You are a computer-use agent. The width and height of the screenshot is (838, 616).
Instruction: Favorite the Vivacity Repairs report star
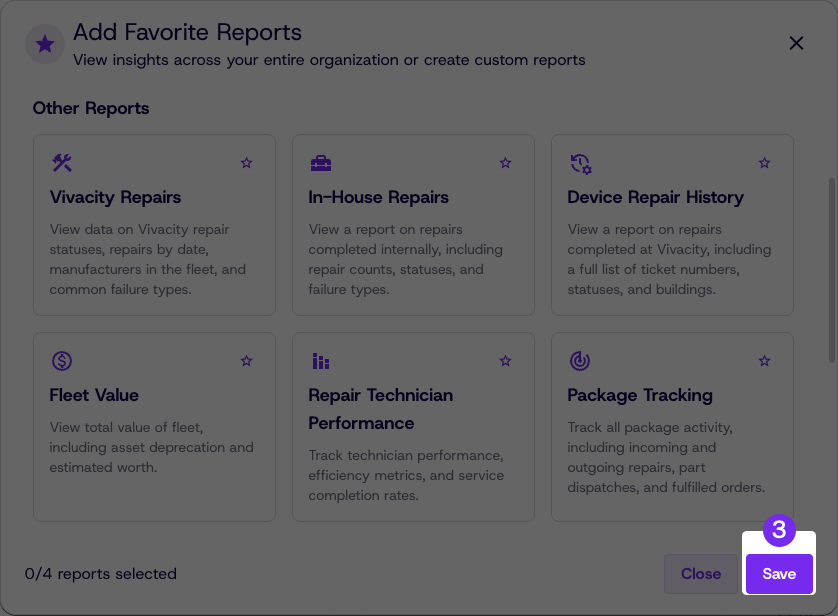(x=246, y=163)
